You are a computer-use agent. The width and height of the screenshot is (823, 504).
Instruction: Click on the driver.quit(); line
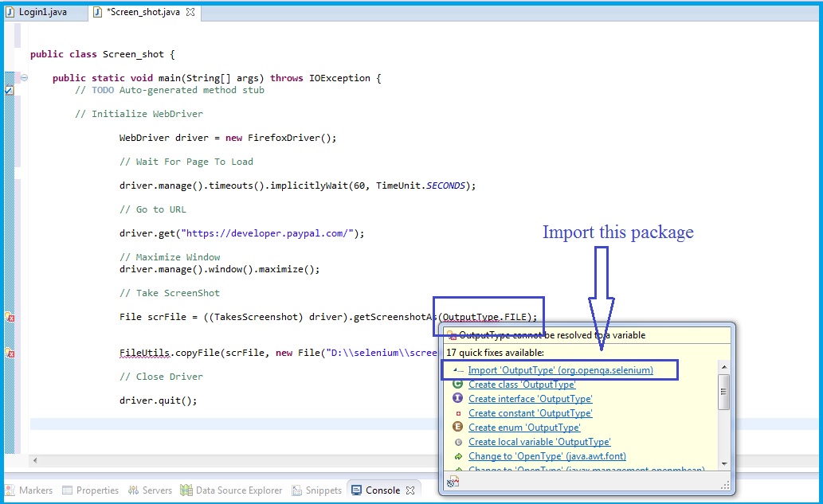pos(159,400)
